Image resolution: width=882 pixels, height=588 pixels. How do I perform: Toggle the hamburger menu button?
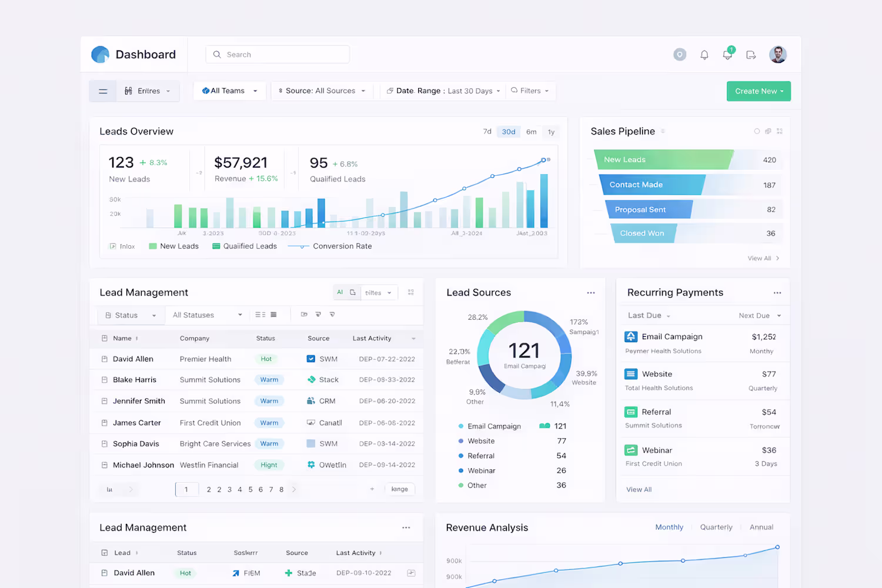tap(103, 91)
